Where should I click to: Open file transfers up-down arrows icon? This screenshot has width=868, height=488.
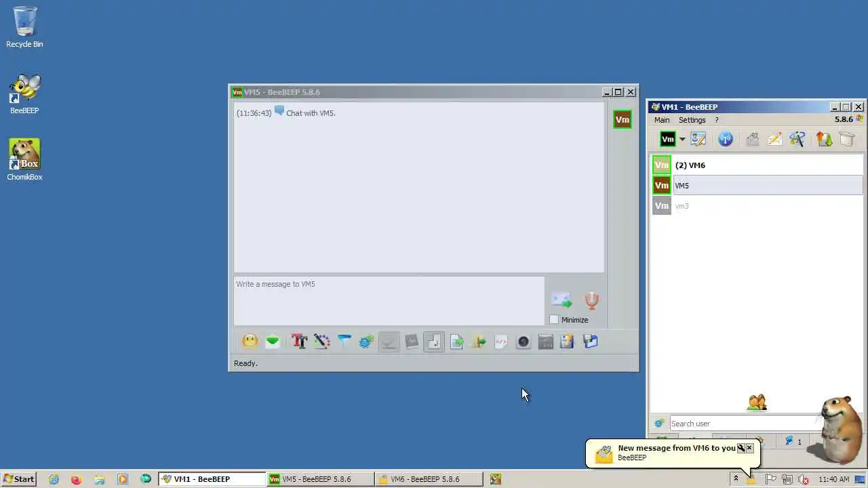[824, 139]
